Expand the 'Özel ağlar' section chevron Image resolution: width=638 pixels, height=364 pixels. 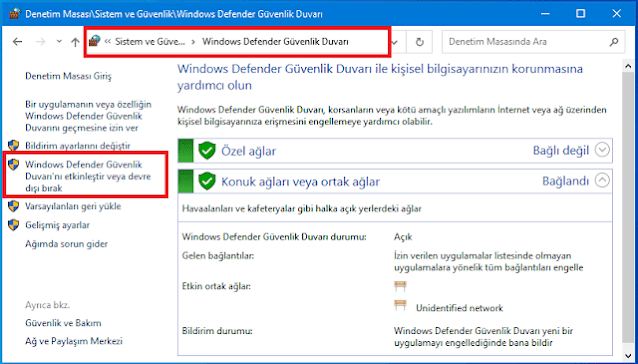pos(602,150)
